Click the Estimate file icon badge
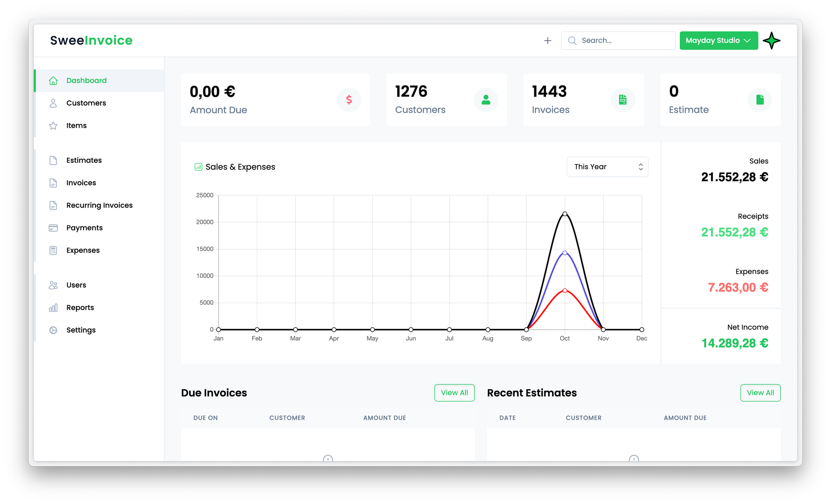This screenshot has width=831, height=504. [x=760, y=100]
